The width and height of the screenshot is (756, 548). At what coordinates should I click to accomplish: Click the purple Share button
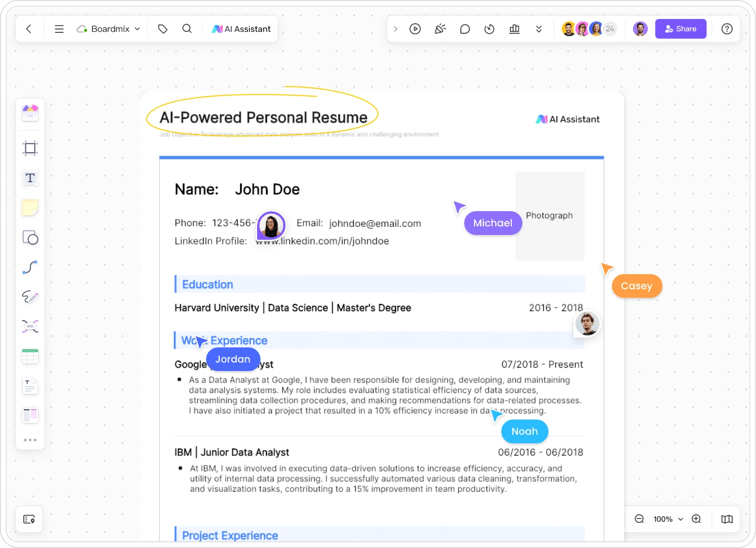pyautogui.click(x=681, y=29)
